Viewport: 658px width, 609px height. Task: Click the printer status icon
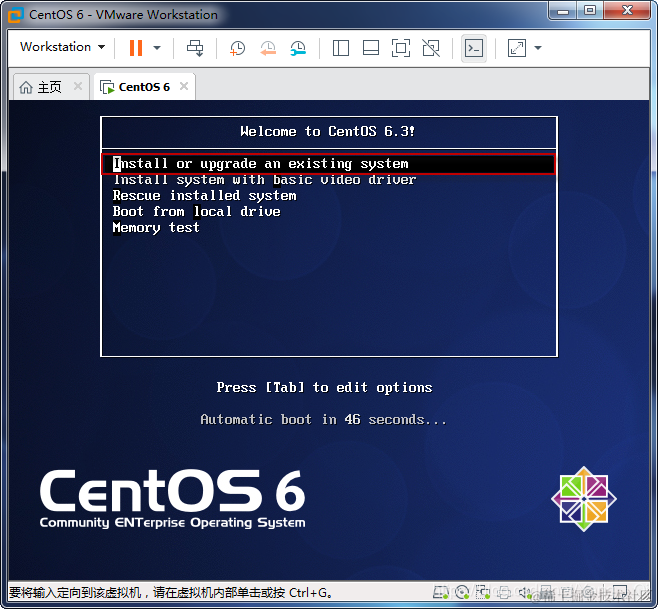pos(504,592)
